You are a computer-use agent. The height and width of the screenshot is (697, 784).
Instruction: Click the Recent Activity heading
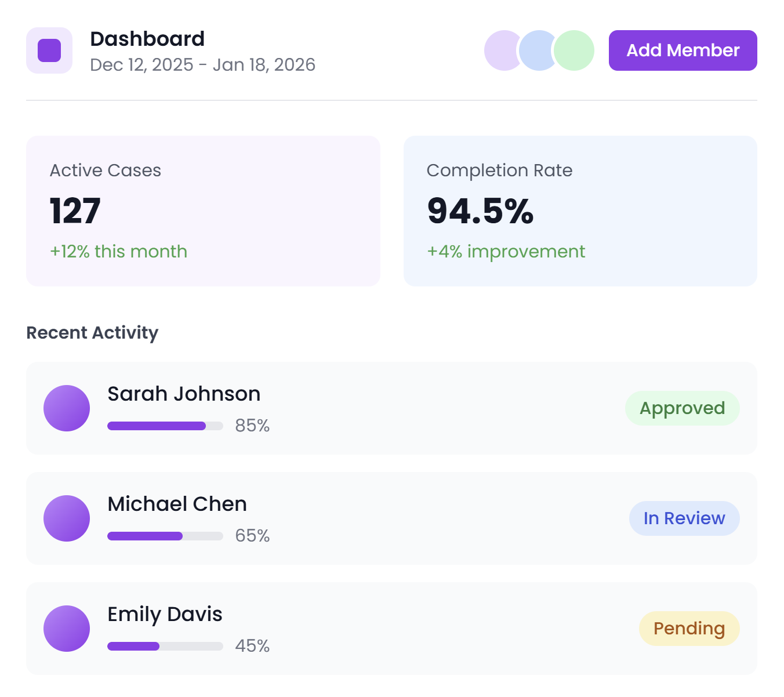92,333
